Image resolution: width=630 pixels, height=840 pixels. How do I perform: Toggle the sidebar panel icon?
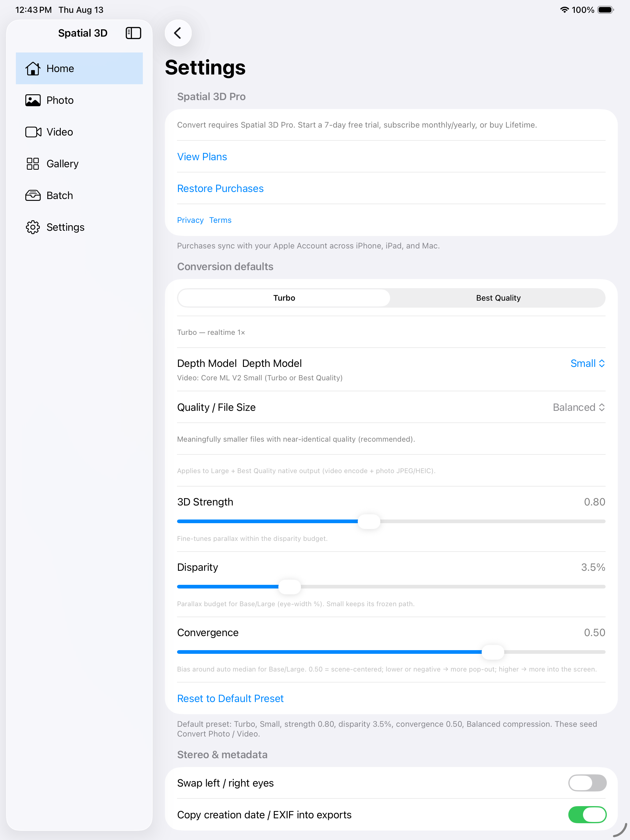[133, 33]
